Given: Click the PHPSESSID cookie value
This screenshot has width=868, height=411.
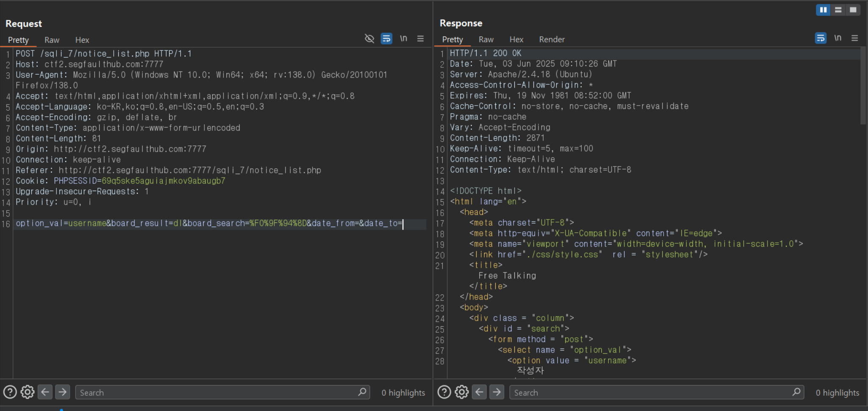Looking at the screenshot, I should tap(163, 181).
